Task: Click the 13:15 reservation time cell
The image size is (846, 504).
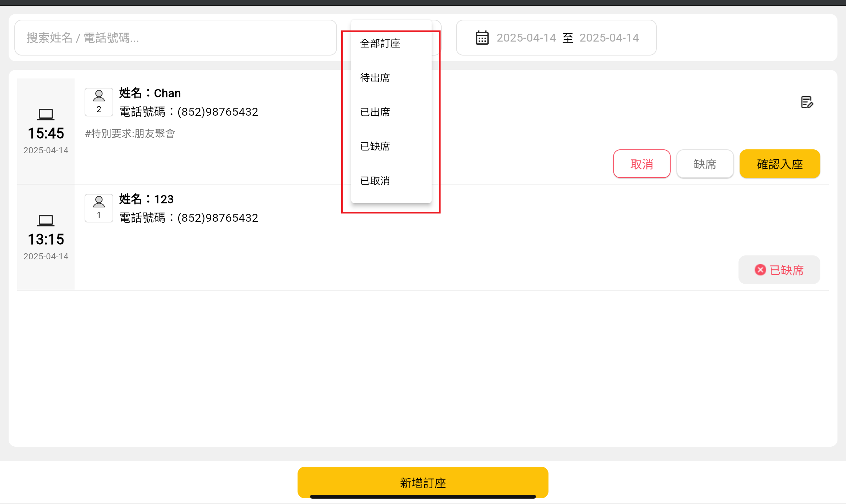Action: pos(46,239)
